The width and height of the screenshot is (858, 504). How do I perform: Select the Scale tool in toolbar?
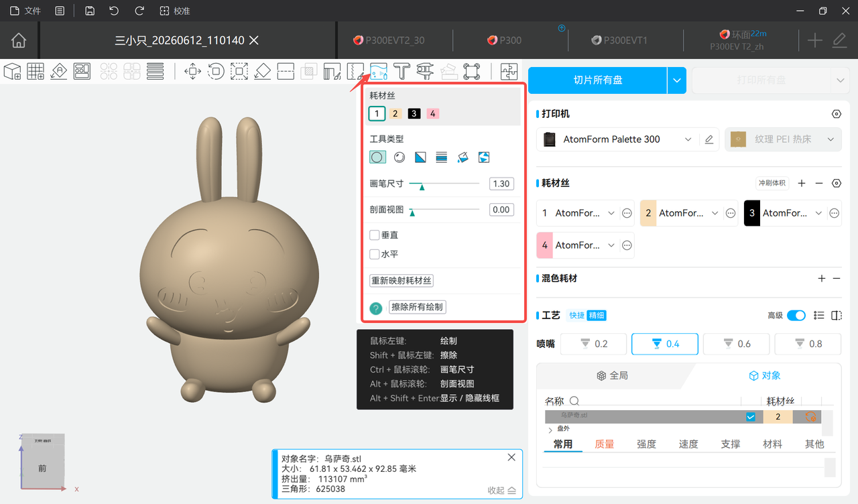point(239,71)
